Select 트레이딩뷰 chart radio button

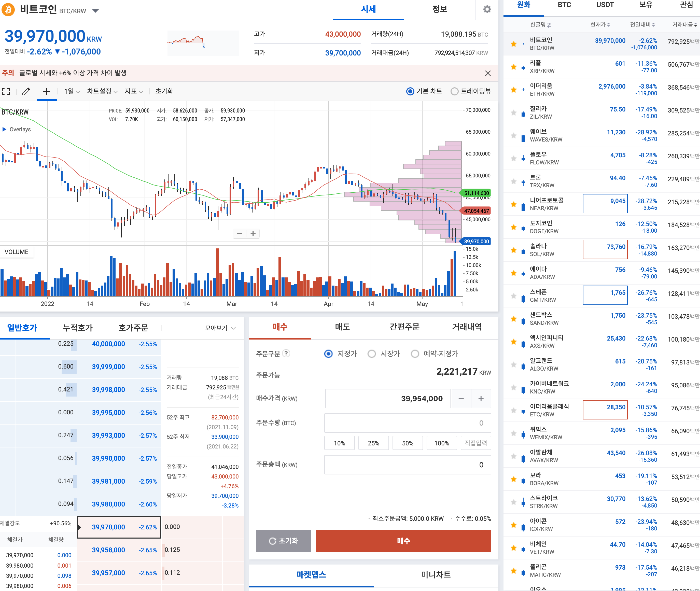point(454,91)
